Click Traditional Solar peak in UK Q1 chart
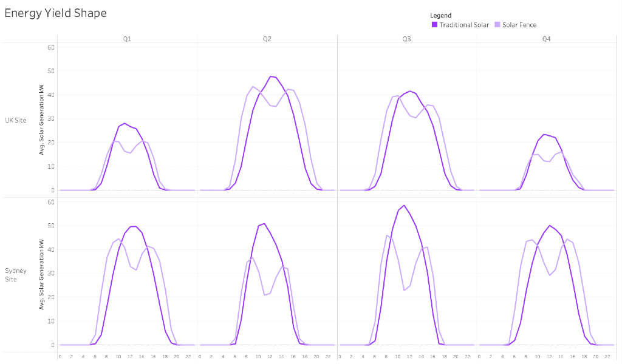 (x=125, y=123)
